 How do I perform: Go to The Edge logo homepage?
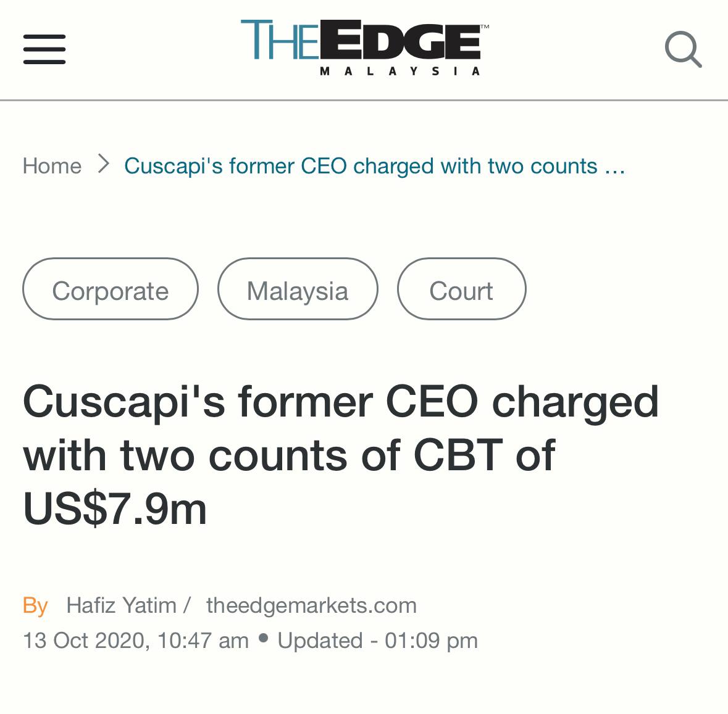pos(364,47)
